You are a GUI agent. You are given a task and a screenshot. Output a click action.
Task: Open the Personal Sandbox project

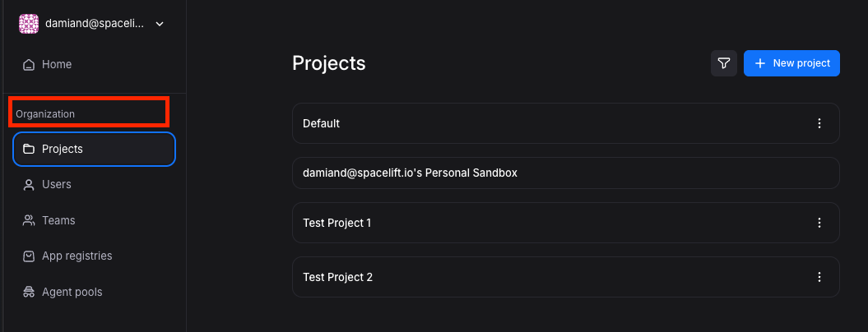[x=410, y=173]
